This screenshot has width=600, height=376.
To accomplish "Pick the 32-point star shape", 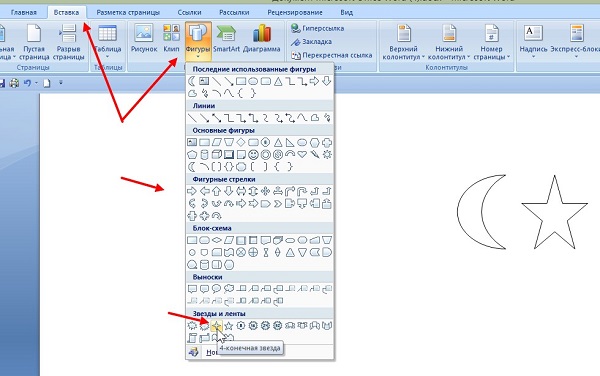I will (277, 326).
